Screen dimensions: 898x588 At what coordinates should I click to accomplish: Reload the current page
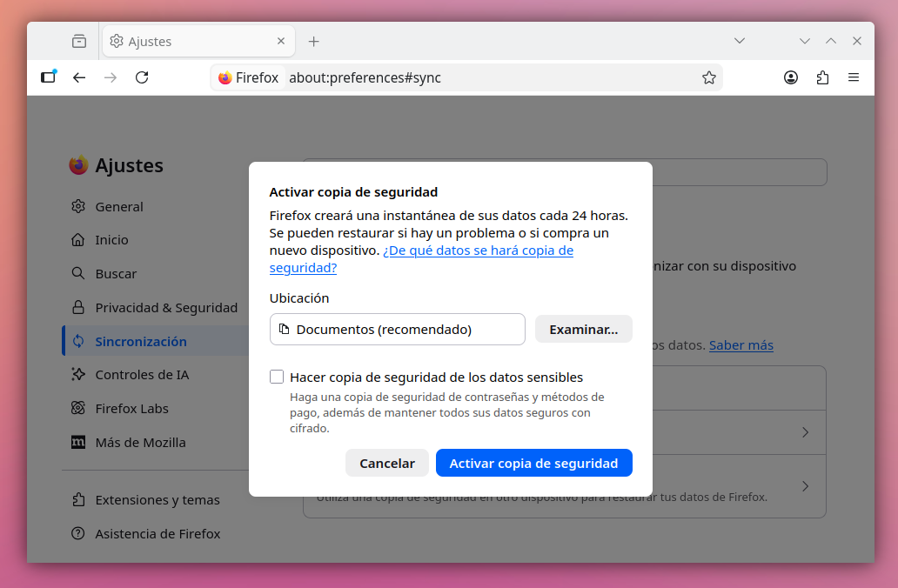point(142,77)
